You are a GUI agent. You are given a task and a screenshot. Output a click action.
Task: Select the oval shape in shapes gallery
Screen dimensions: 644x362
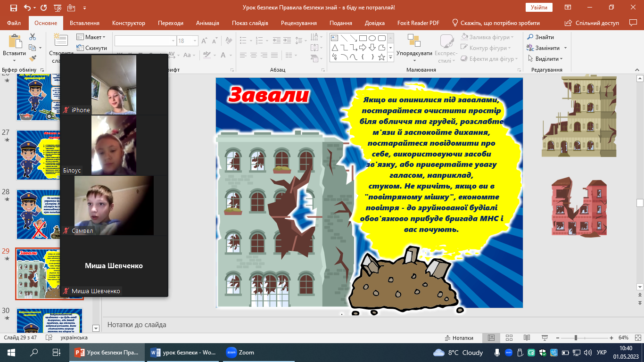tap(372, 38)
